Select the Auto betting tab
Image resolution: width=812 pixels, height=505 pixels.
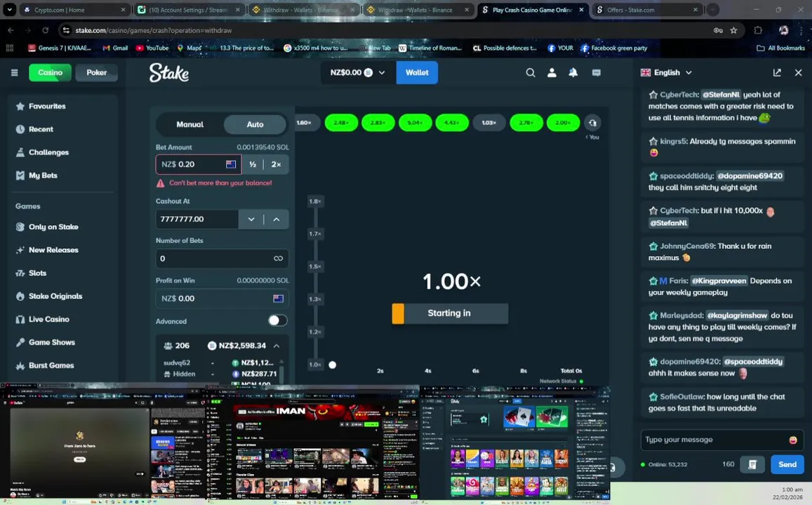[255, 124]
